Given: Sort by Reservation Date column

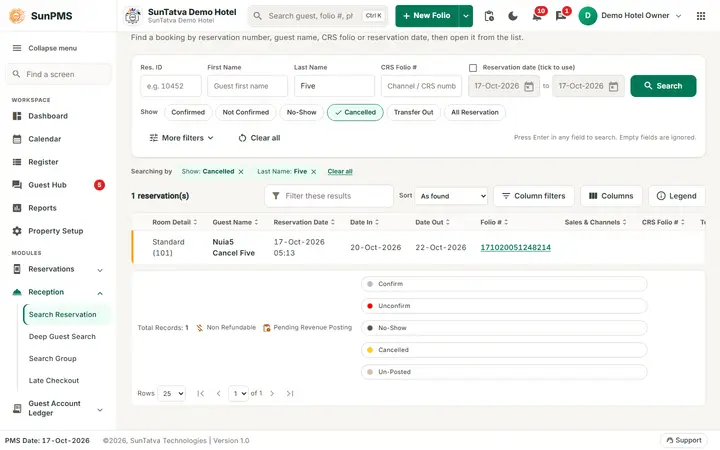Looking at the screenshot, I should [x=304, y=222].
